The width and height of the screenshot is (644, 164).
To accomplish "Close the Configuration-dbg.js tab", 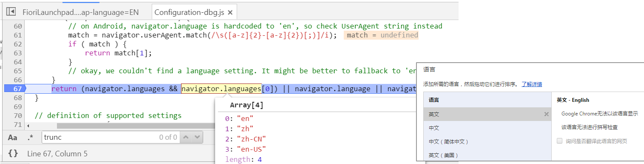I will pos(230,12).
